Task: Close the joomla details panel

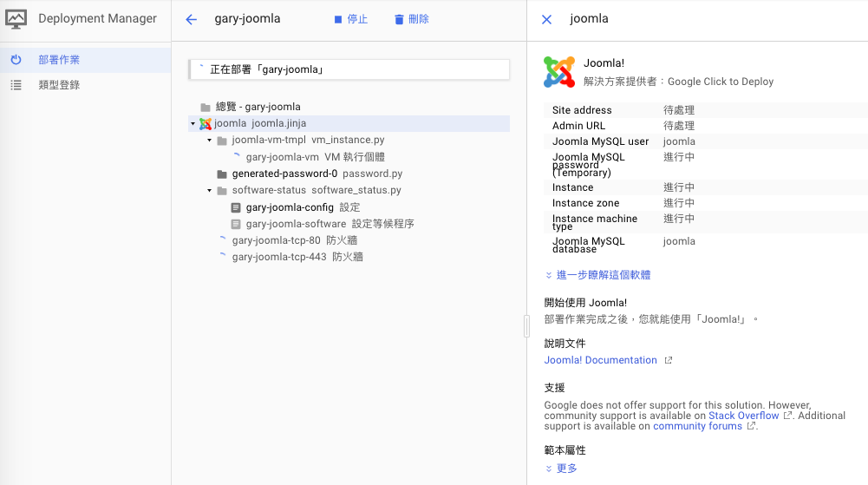Action: click(546, 19)
